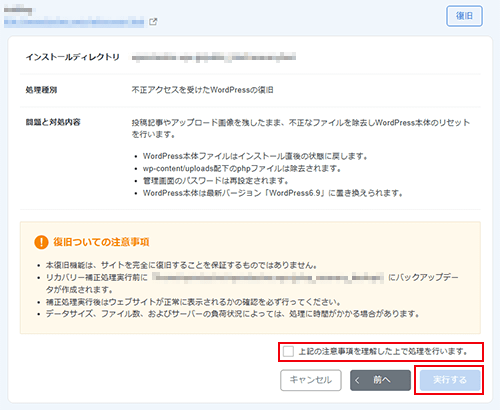Click the 不正アクセスを受けたWordPressの復旧 text
This screenshot has width=500, height=410.
point(202,90)
